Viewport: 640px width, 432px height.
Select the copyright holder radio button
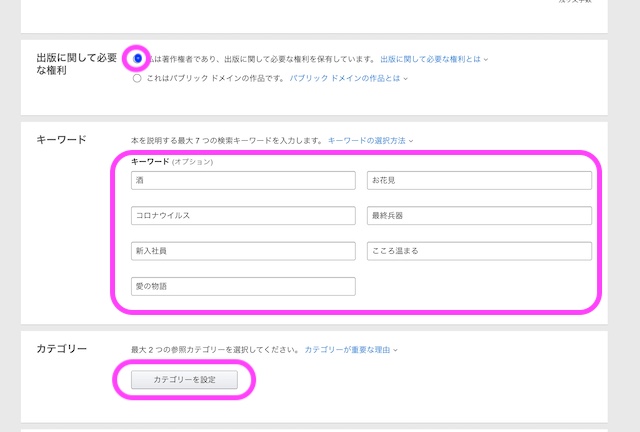[x=138, y=59]
